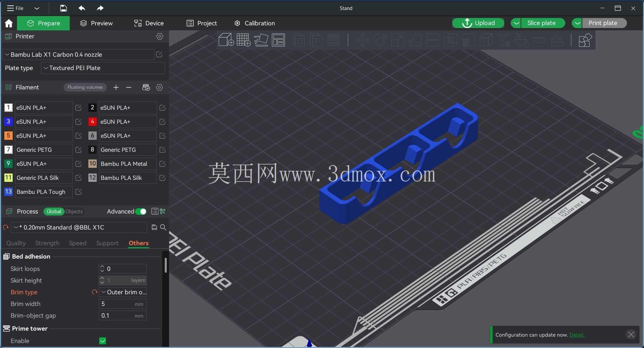Switch Process scope to Global

(x=54, y=212)
